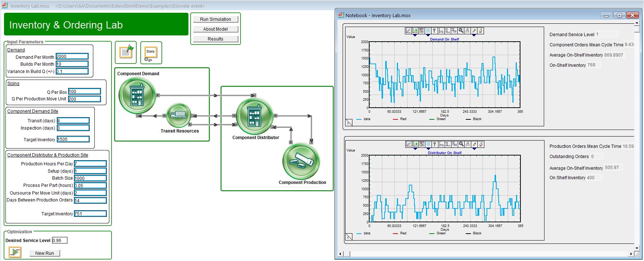This screenshot has height=261, width=644.
Task: Open the About Model button
Action: [215, 29]
